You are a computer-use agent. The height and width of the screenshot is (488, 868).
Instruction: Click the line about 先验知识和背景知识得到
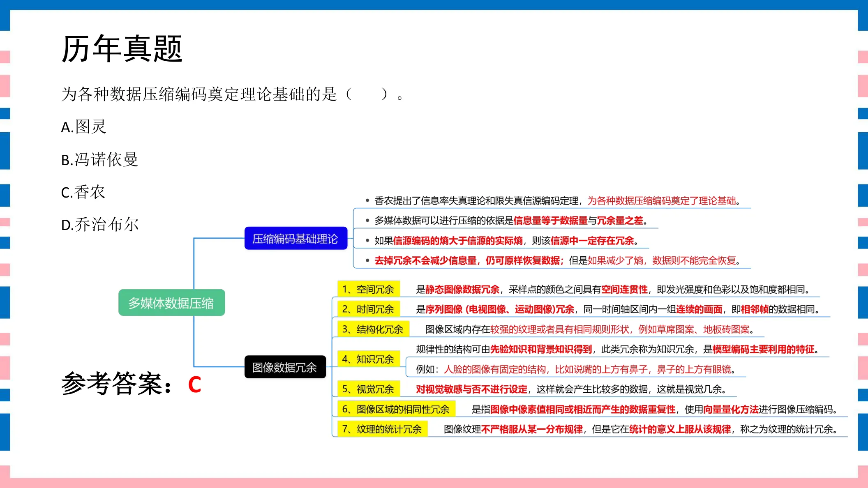click(618, 349)
